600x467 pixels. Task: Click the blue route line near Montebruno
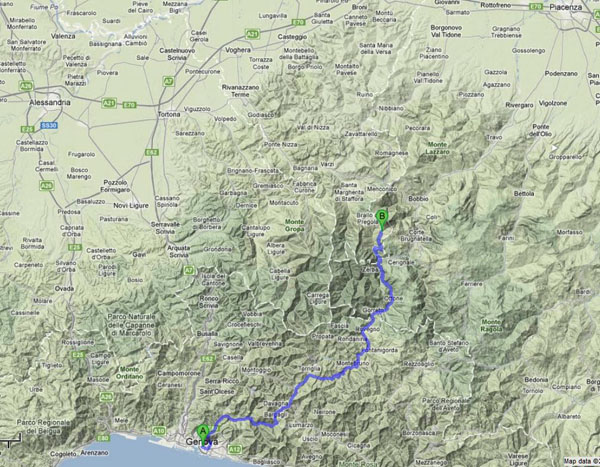click(x=354, y=366)
